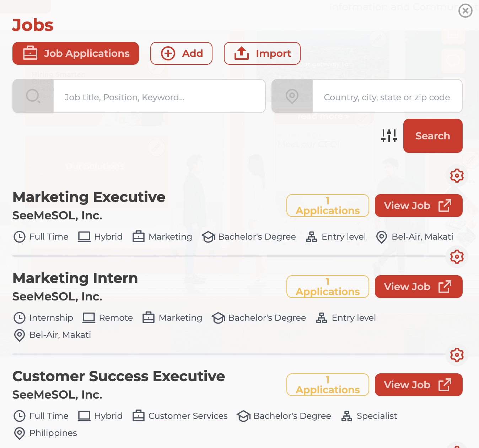This screenshot has width=479, height=448.
Task: Import jobs using the Import button
Action: tap(262, 53)
